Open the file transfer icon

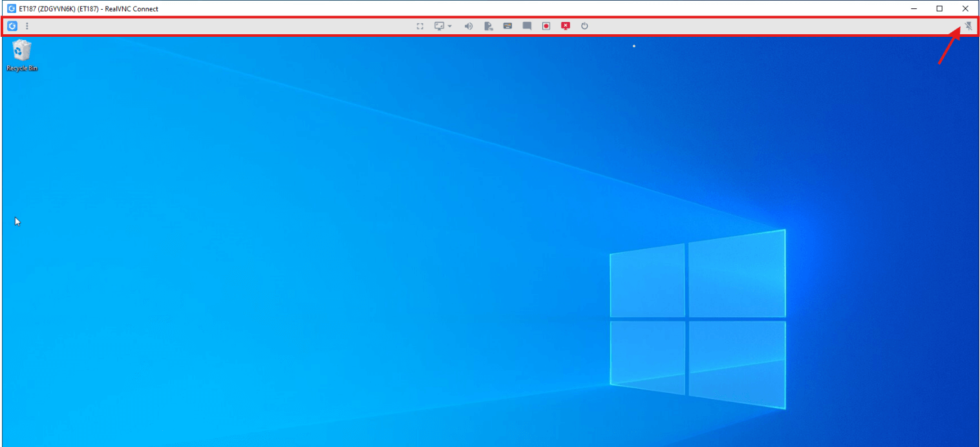click(x=489, y=26)
